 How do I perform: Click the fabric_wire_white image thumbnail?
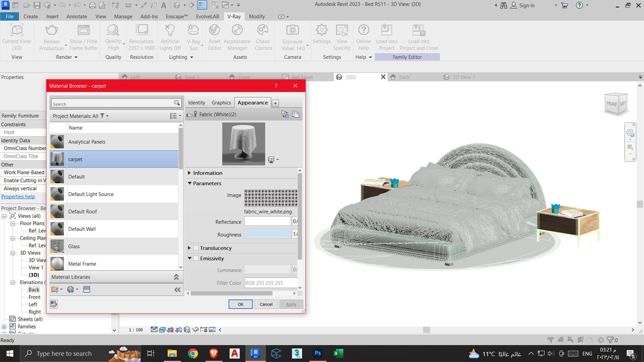click(x=270, y=198)
